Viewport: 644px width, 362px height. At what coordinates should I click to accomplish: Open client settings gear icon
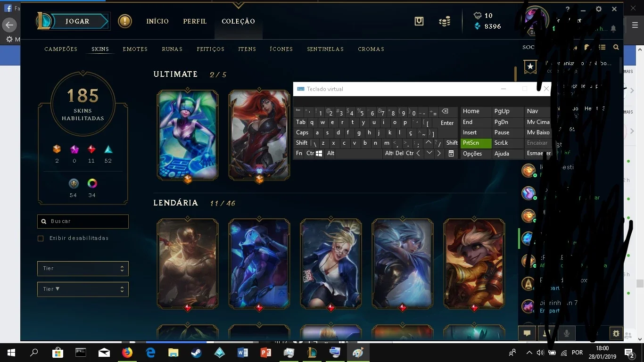(599, 9)
